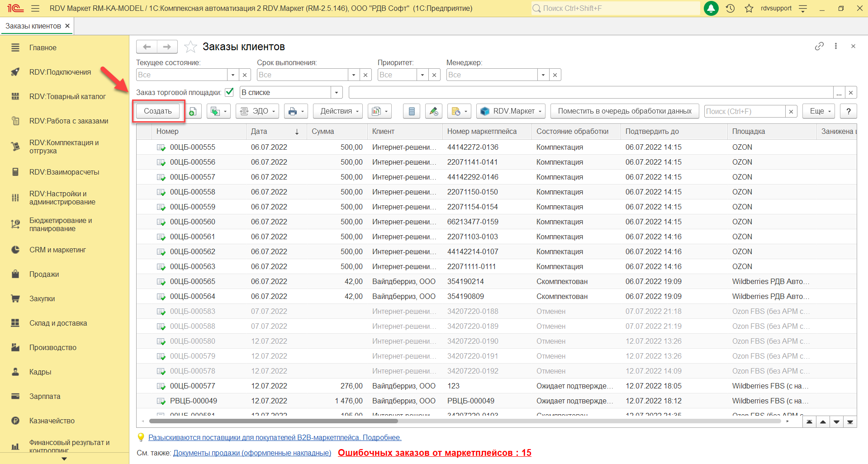Image resolution: width=868 pixels, height=464 pixels.
Task: Click the blue list-settings icon in toolbar
Action: click(412, 111)
